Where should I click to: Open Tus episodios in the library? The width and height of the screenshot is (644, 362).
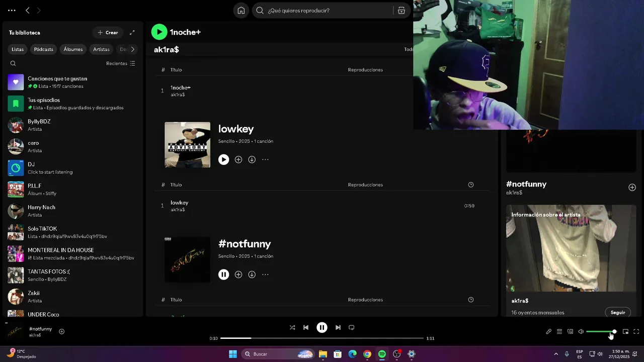tap(72, 104)
